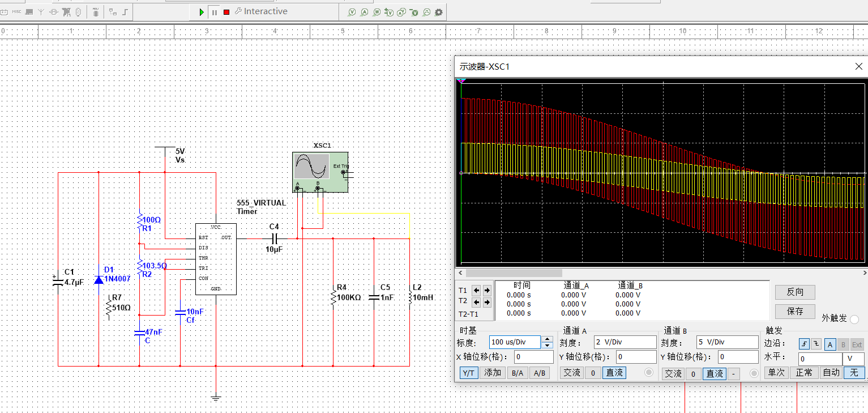
Task: Click the timebase 标度 field
Action: click(x=515, y=342)
